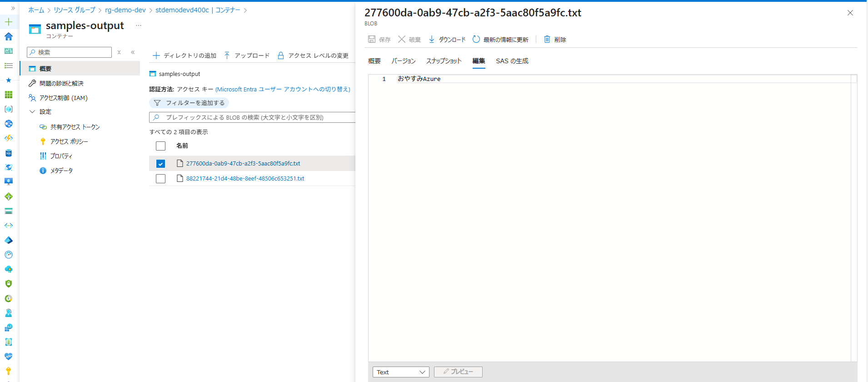Click the rg-demo-dev breadcrumb link
Image resolution: width=868 pixels, height=382 pixels.
coord(125,10)
